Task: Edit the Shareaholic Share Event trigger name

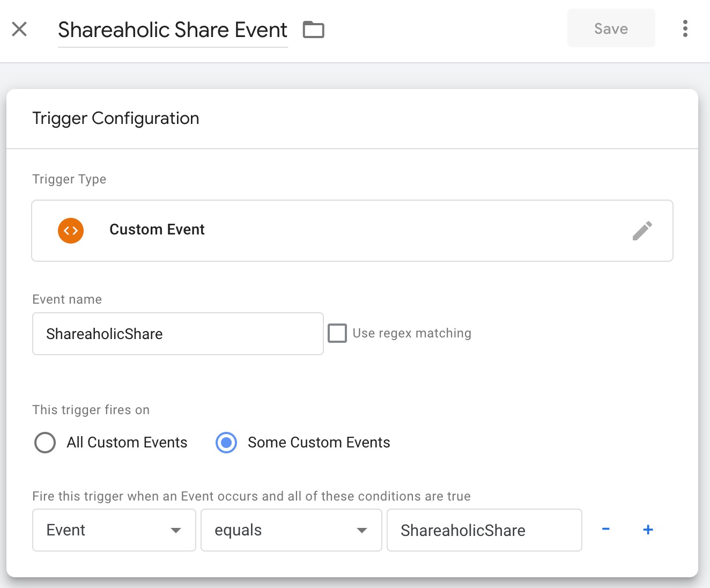Action: [x=173, y=30]
